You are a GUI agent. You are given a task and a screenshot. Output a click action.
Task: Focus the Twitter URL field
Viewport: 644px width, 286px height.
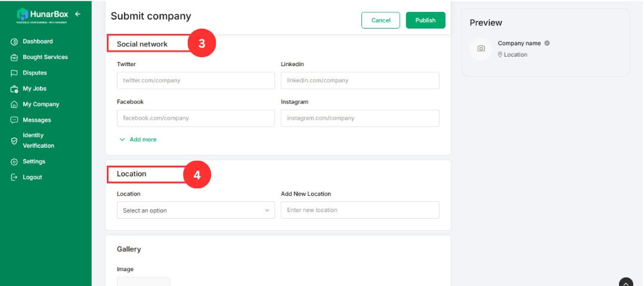coord(196,80)
